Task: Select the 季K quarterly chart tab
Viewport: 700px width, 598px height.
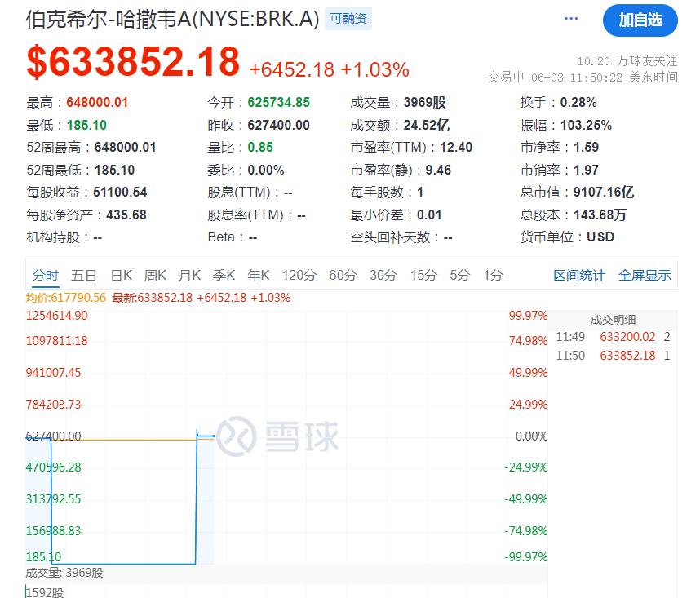Action: click(x=224, y=276)
